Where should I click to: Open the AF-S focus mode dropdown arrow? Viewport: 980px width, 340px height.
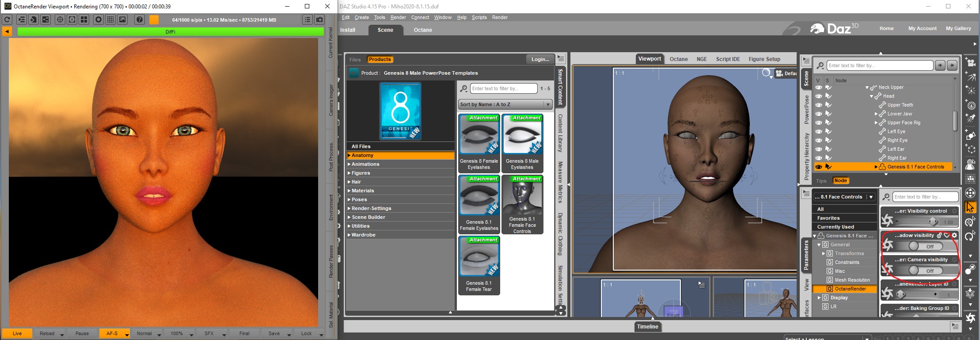pyautogui.click(x=126, y=334)
